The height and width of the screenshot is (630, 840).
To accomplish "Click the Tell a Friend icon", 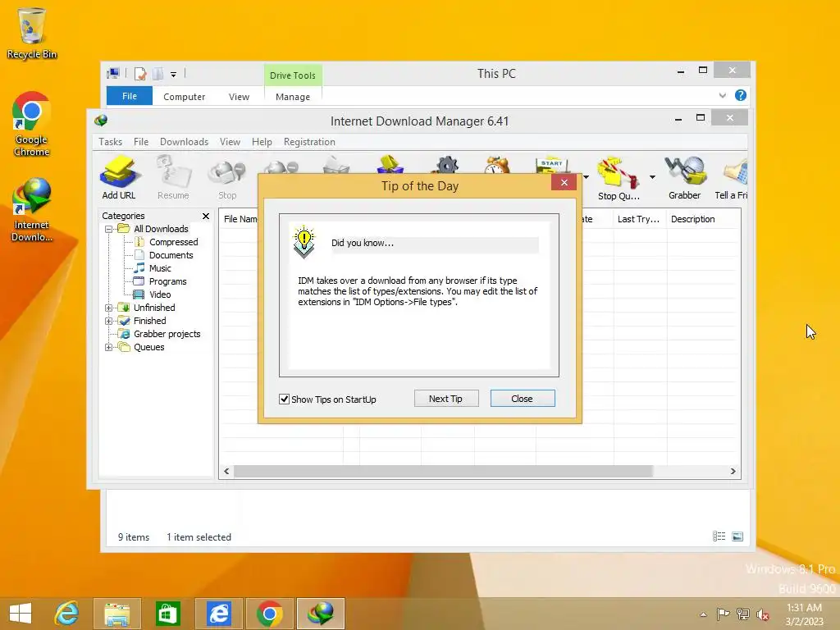I will coord(732,178).
